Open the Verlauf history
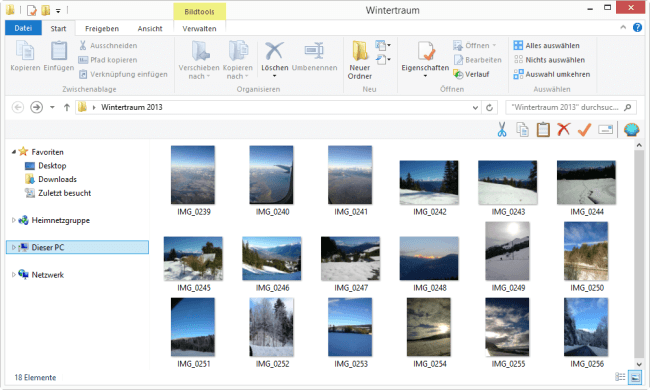 tap(472, 74)
